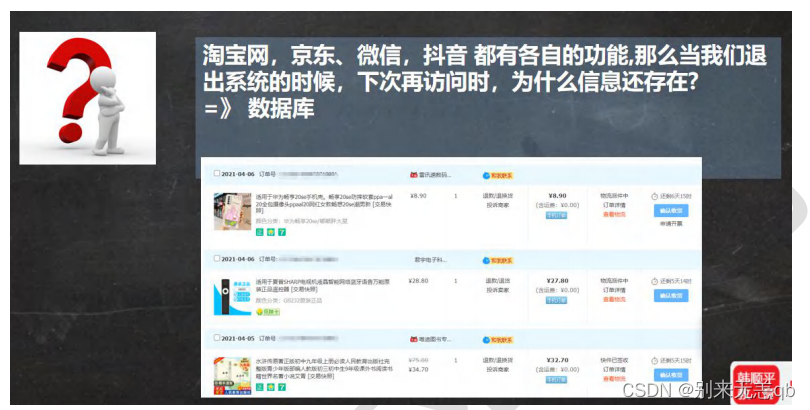Viewport: 810px width, 410px height.
Task: Click 查看物流 for the phone case order
Action: [614, 214]
